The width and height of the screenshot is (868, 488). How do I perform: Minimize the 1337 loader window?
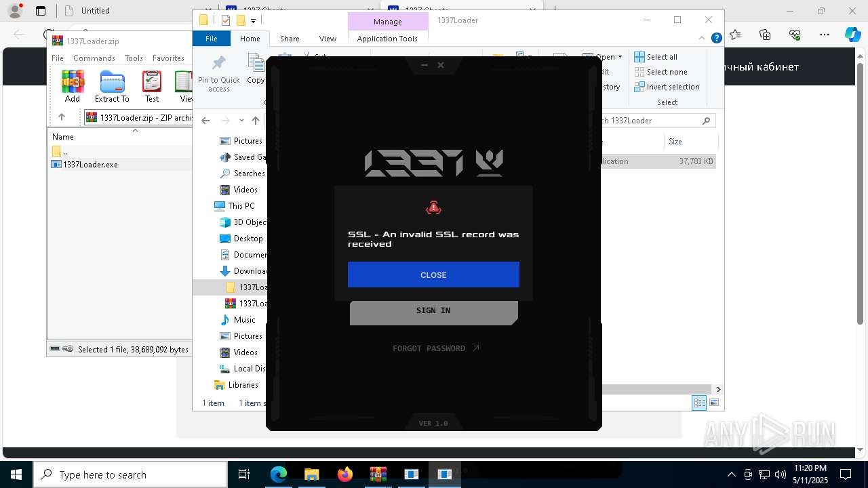[x=425, y=65]
